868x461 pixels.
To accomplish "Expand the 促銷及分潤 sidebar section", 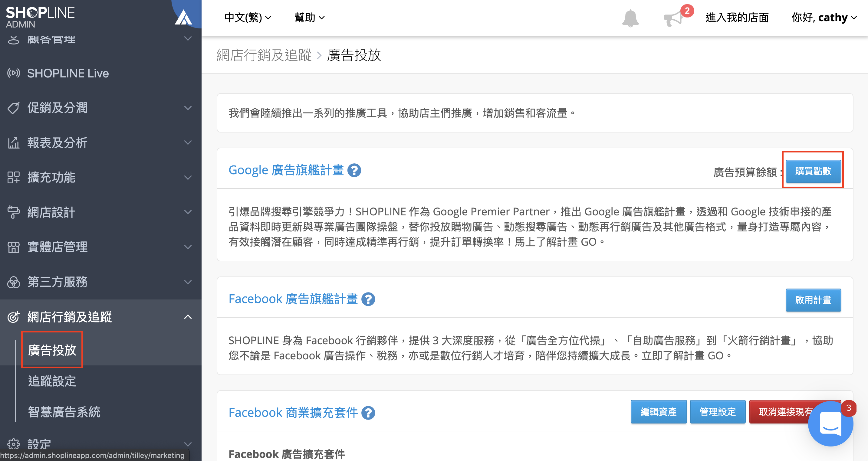I will pyautogui.click(x=101, y=108).
